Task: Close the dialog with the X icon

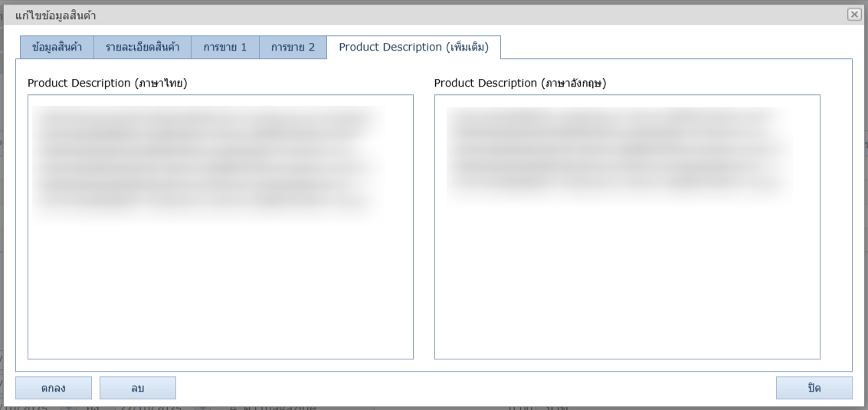Action: tap(853, 15)
